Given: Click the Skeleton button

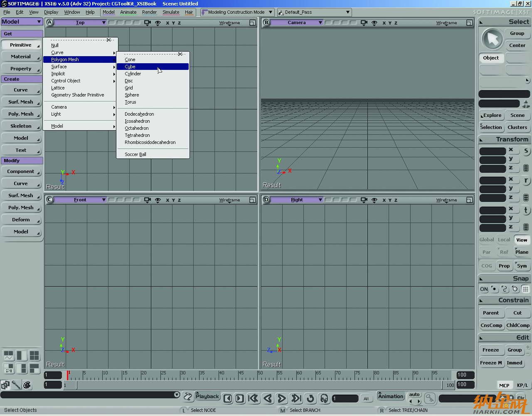Looking at the screenshot, I should tap(21, 126).
